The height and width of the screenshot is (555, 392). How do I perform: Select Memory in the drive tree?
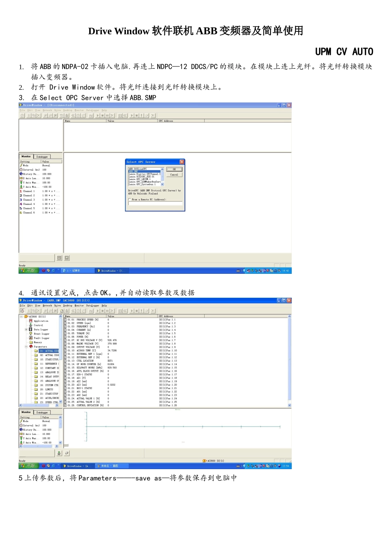(x=38, y=342)
